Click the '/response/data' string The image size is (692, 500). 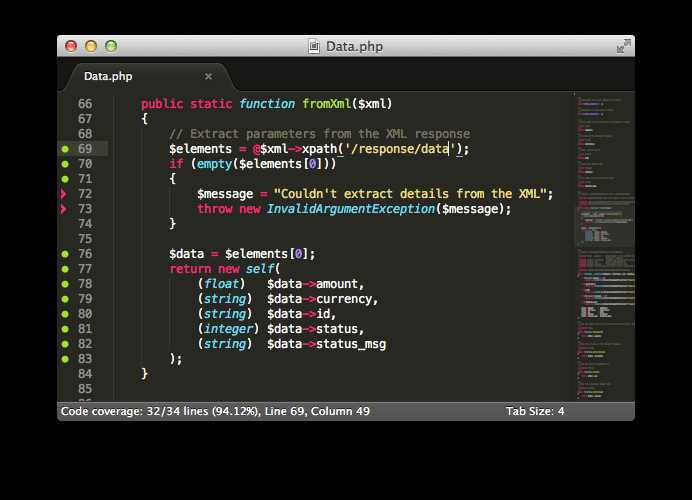click(x=400, y=149)
